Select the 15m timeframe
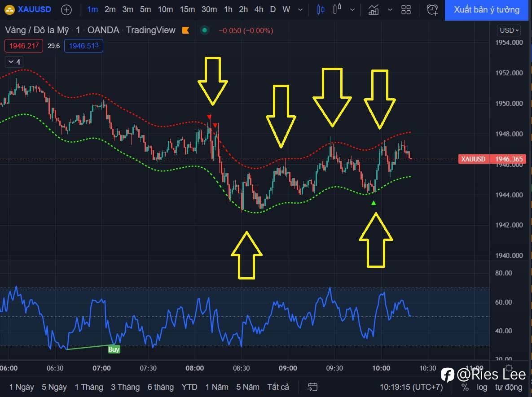 tap(187, 9)
